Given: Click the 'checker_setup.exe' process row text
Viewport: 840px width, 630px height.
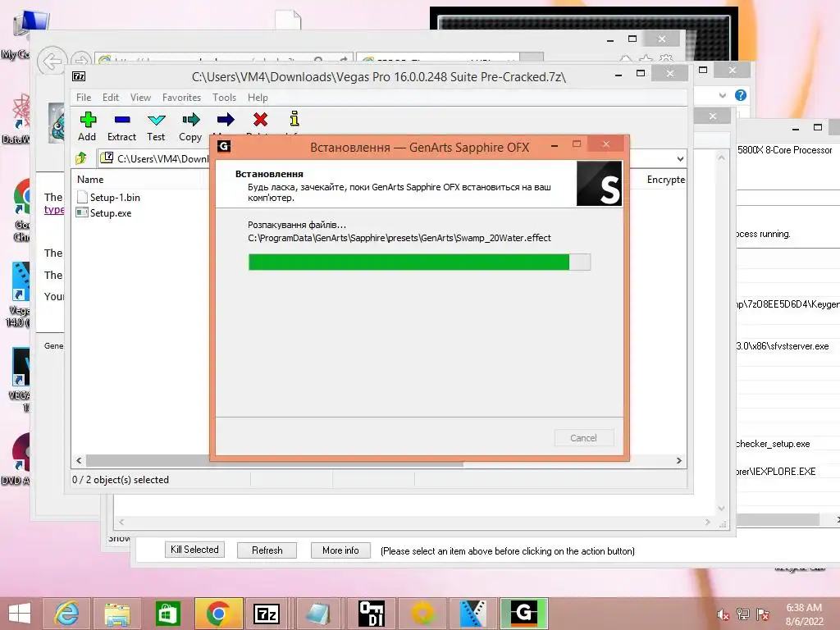Looking at the screenshot, I should coord(773,444).
